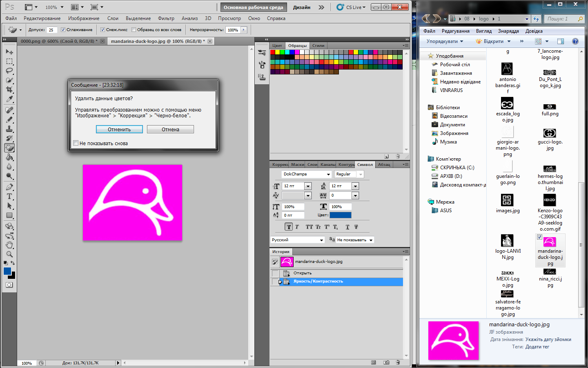Select the Magic Eraser tool
This screenshot has width=588, height=368.
[x=9, y=148]
